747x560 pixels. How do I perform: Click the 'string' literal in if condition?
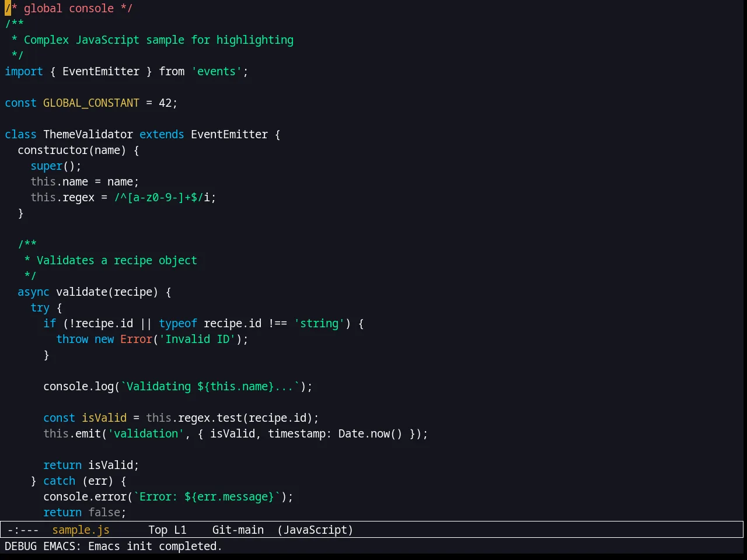(x=319, y=323)
